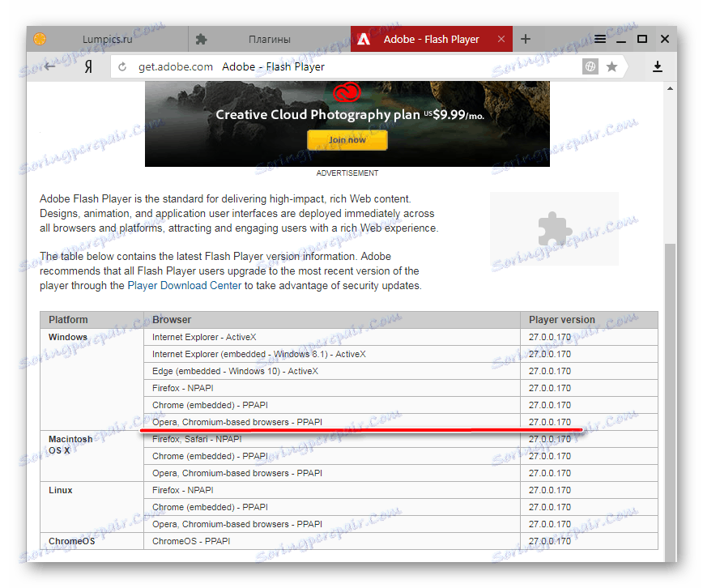Open Yandex home via Я icon
This screenshot has height=588, width=703.
pos(89,67)
